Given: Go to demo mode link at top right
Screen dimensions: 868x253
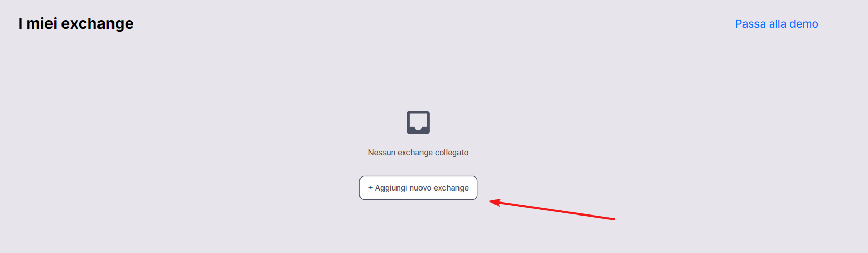Looking at the screenshot, I should click(x=776, y=24).
